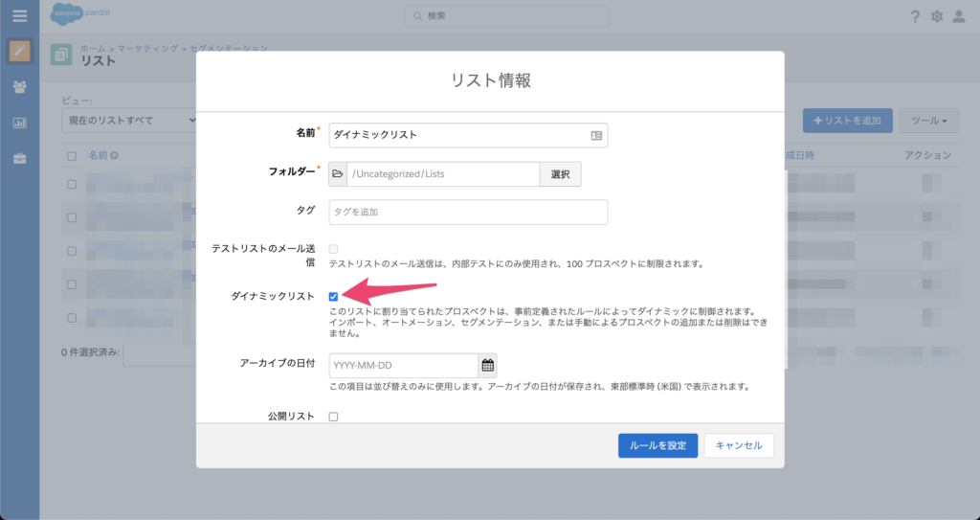Click the 名前 column sort header
This screenshot has height=520, width=980.
(x=99, y=155)
